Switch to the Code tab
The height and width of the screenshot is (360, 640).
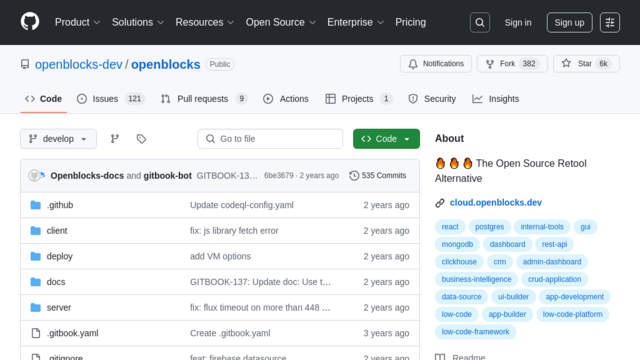[x=43, y=99]
